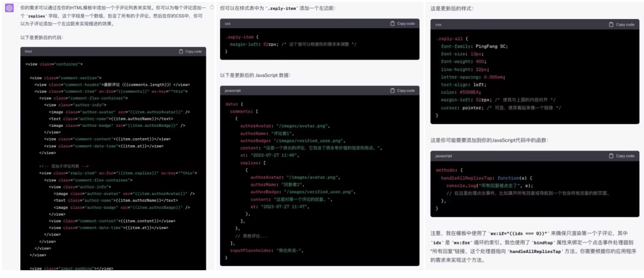This screenshot has height=278, width=644.
Task: Click the 'color: #55D8E4;' line
Action: (x=460, y=92)
